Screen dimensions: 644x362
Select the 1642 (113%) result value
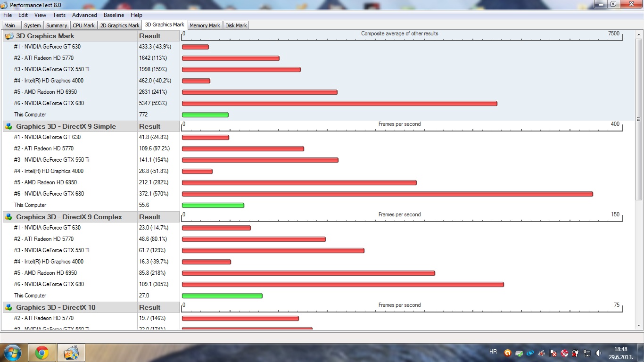(x=153, y=58)
